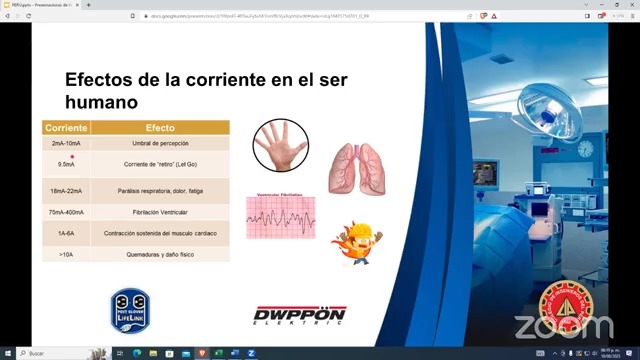Viewport: 640px width, 360px height.
Task: Click the open hand image in the circle
Action: [280, 145]
